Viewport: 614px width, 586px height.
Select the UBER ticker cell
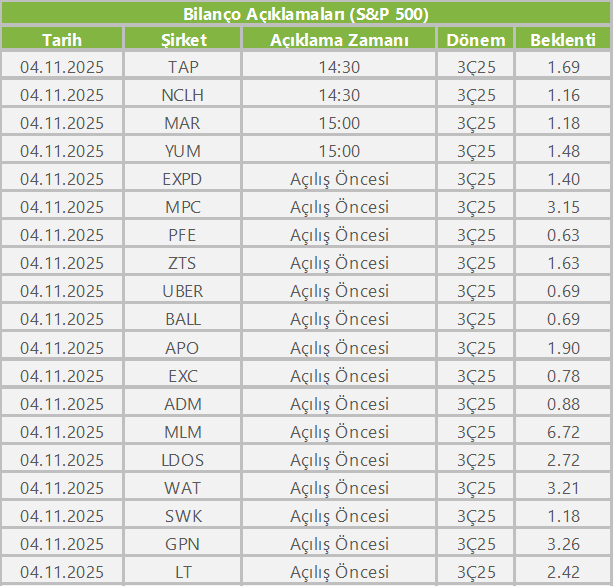[x=183, y=291]
